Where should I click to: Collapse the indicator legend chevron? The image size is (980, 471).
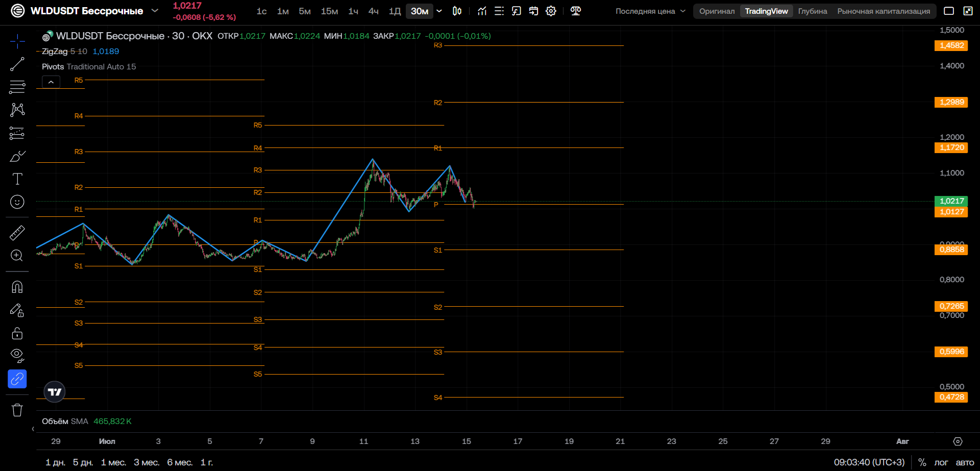click(51, 82)
